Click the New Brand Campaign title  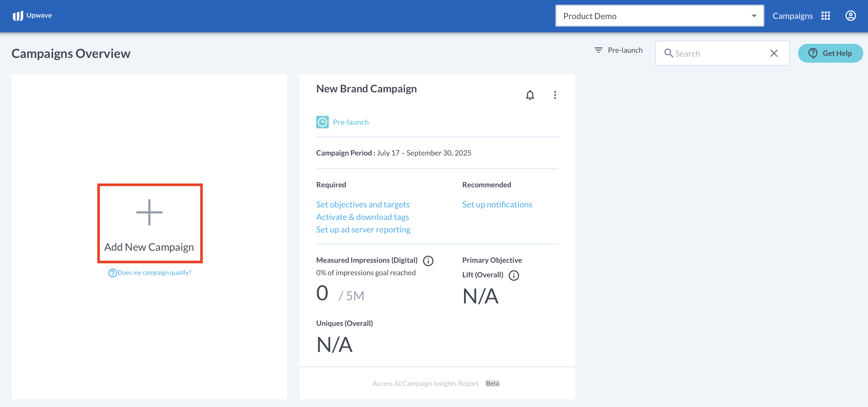366,88
